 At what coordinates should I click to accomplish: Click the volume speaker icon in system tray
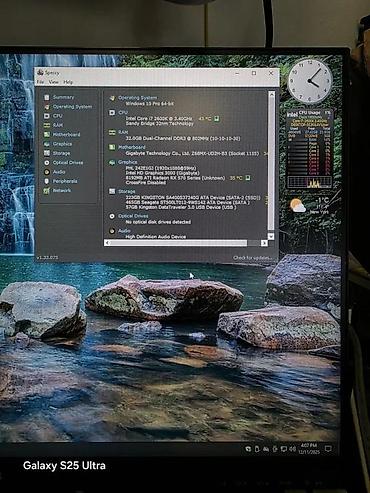click(292, 449)
